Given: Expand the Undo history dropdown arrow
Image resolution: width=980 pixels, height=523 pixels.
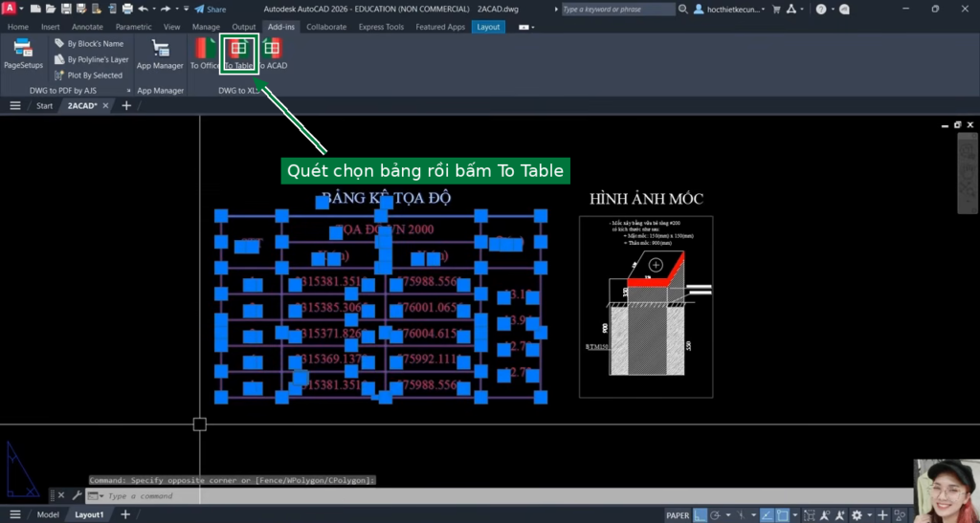Looking at the screenshot, I should pyautogui.click(x=154, y=9).
